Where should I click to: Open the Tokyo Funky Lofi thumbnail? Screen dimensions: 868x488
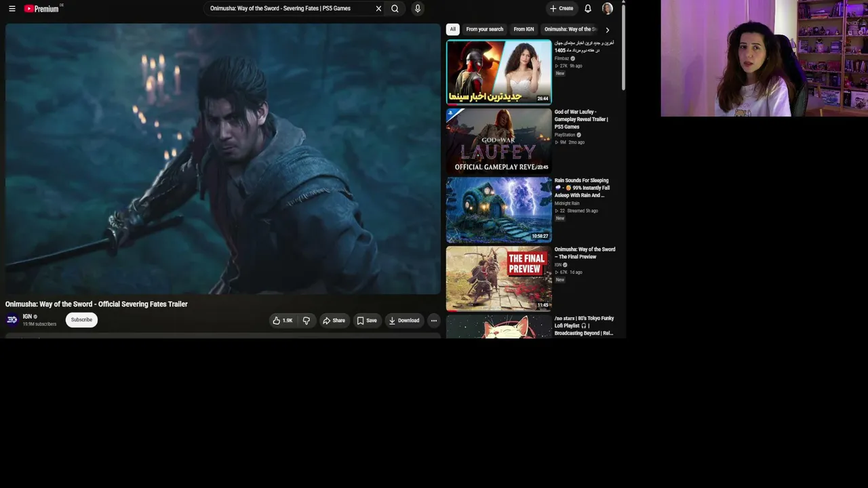(498, 327)
